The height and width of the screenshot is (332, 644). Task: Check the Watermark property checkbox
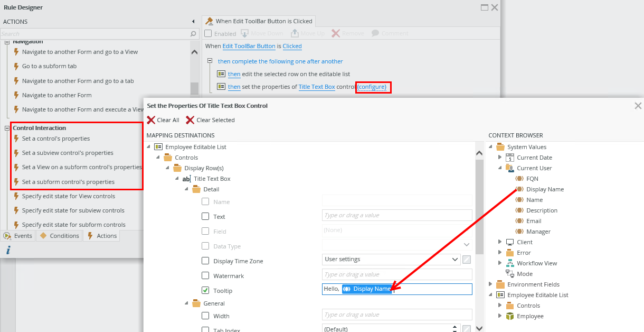coord(205,275)
